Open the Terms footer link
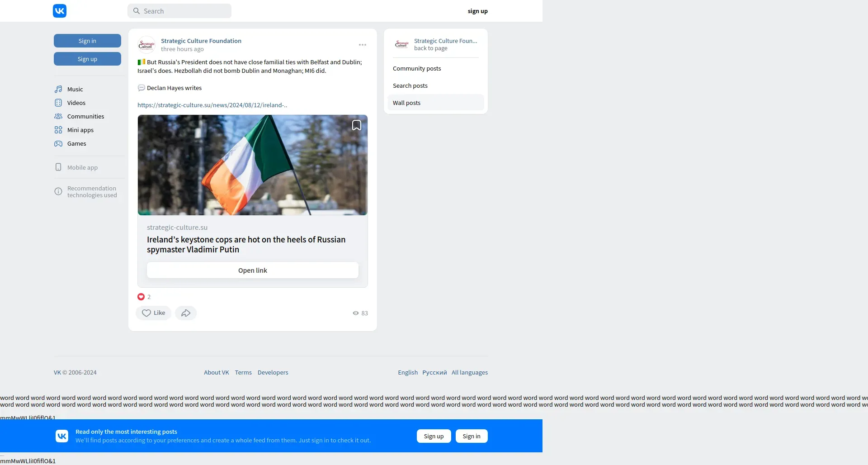The width and height of the screenshot is (868, 465). tap(243, 372)
